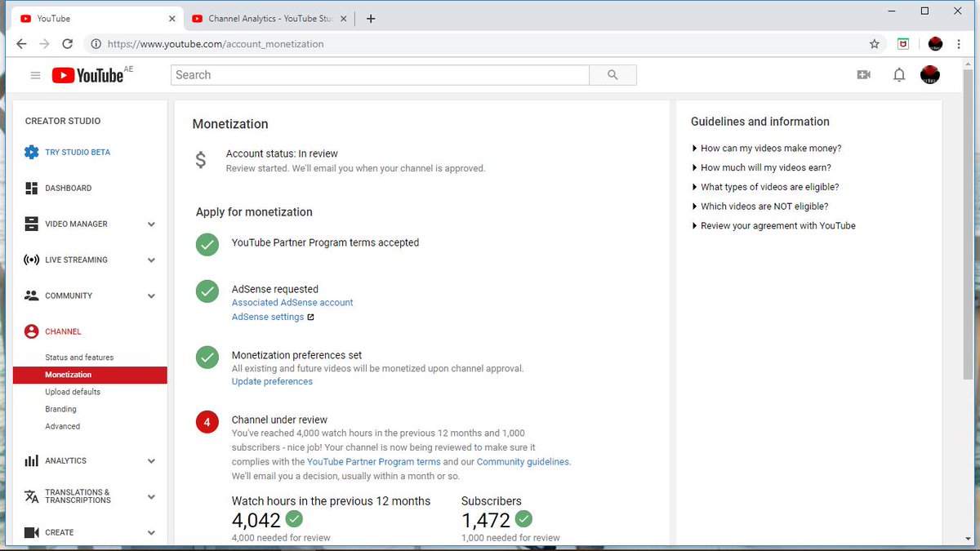Click the Dashboard grid icon
Viewport: 980px width, 551px height.
tap(31, 188)
